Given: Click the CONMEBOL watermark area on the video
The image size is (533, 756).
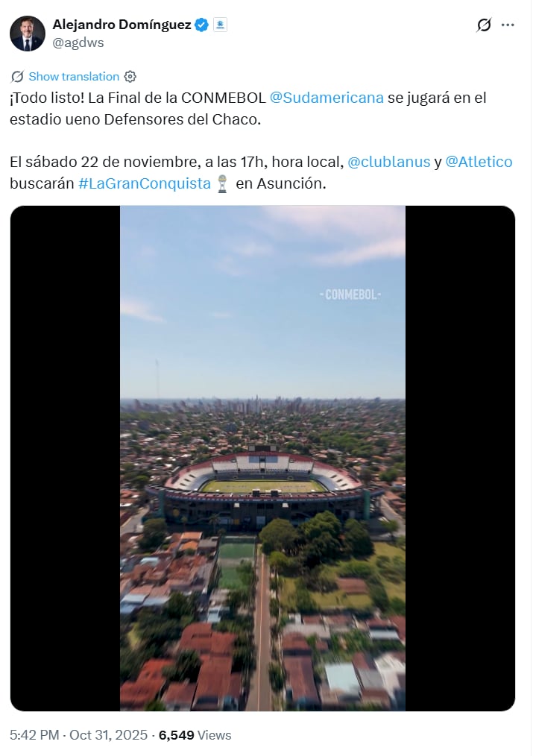Looking at the screenshot, I should tap(349, 295).
